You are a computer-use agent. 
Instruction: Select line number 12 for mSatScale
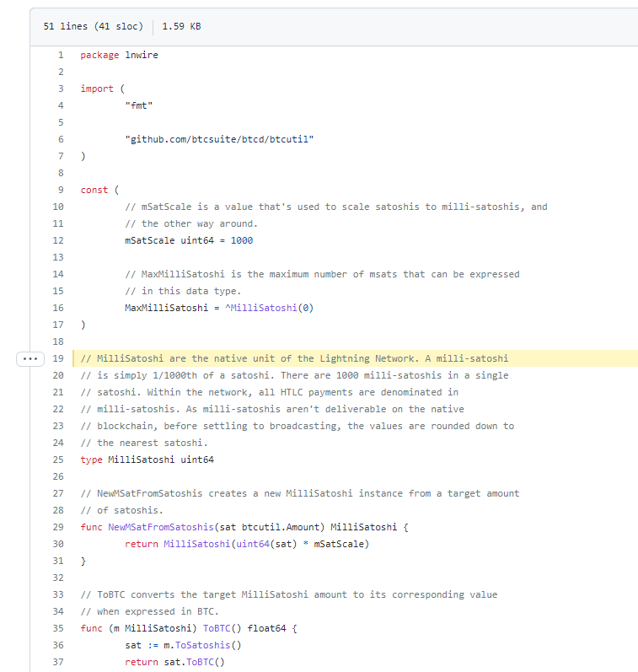tap(58, 240)
